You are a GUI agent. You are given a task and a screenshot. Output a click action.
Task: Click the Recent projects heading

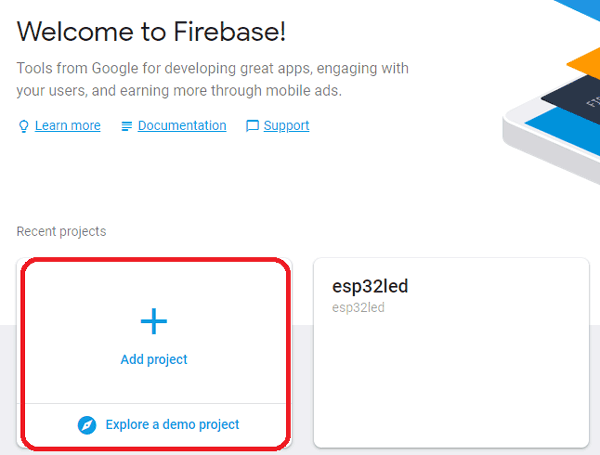tap(61, 232)
